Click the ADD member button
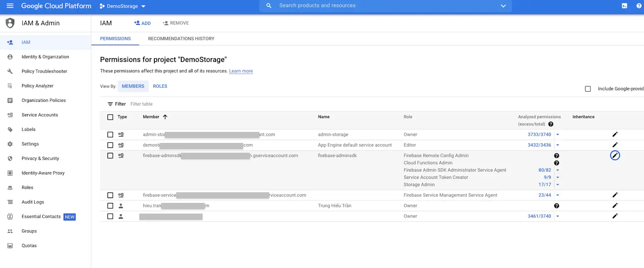644x268 pixels. click(142, 23)
